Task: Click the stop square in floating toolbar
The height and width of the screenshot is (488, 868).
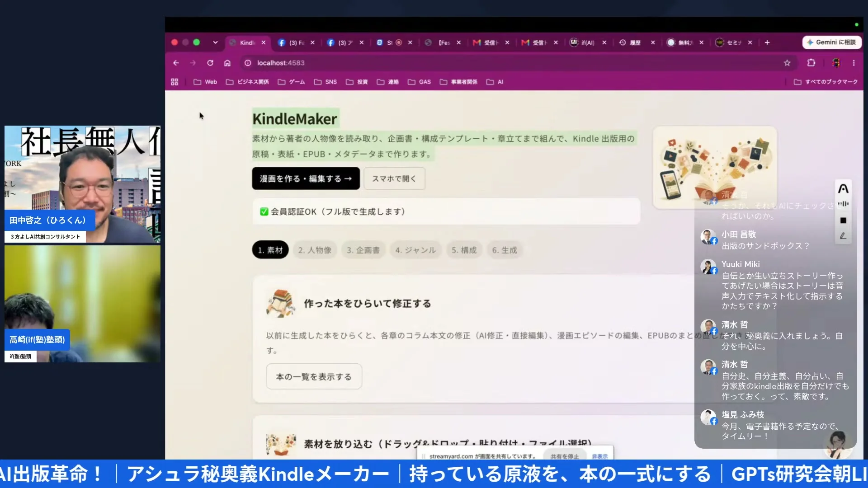Action: pyautogui.click(x=843, y=221)
